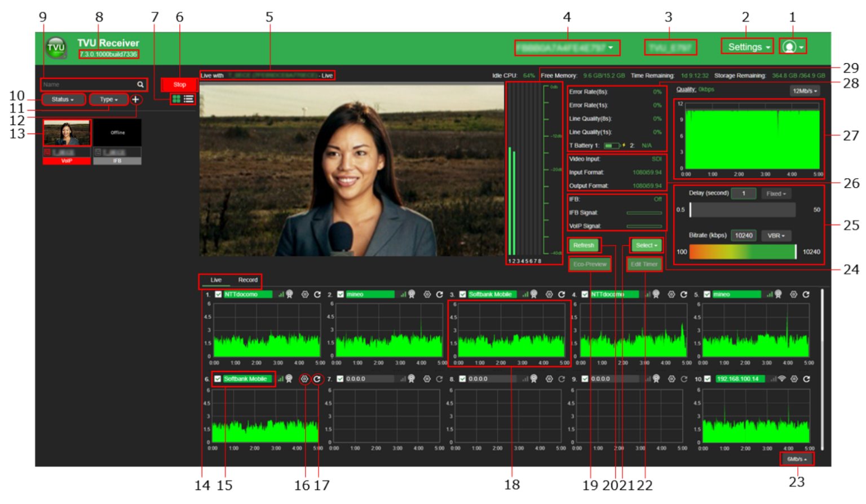Click refresh icon for slot 1 NTTdocomo
This screenshot has width=866, height=504.
coord(317,294)
